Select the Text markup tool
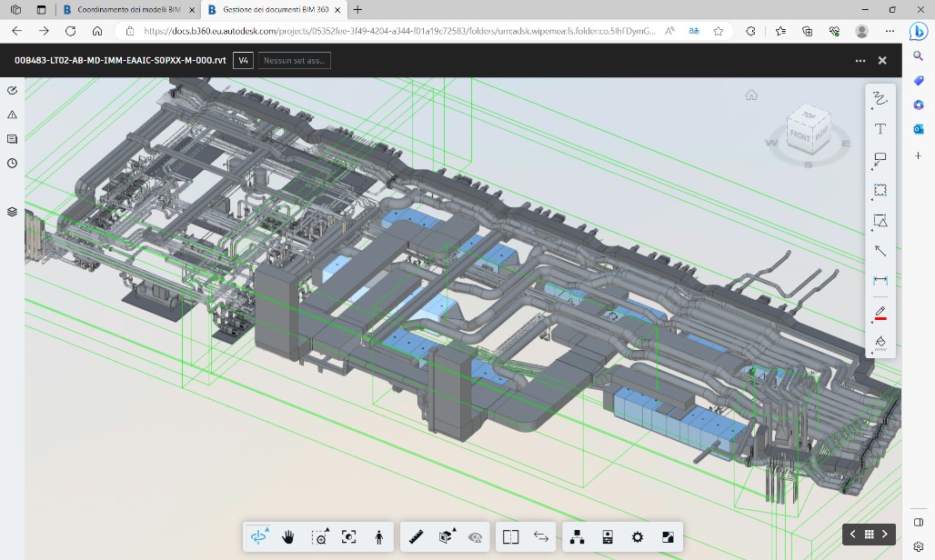 (x=880, y=129)
